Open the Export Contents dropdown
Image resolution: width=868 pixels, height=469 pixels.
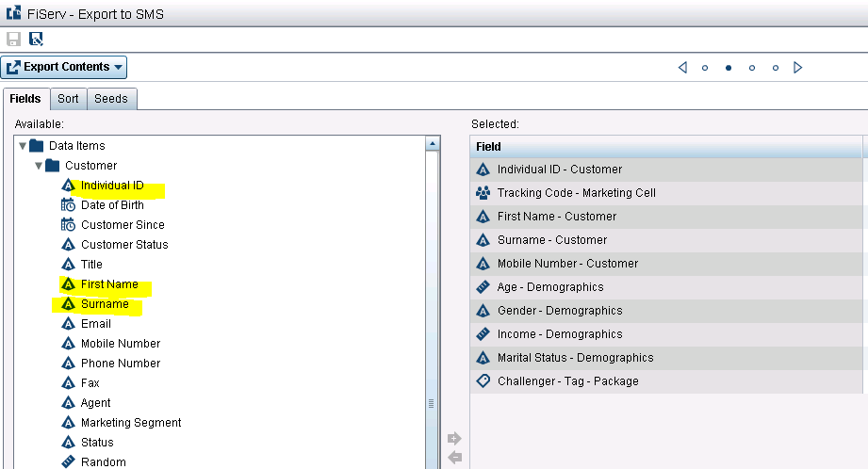coord(64,67)
